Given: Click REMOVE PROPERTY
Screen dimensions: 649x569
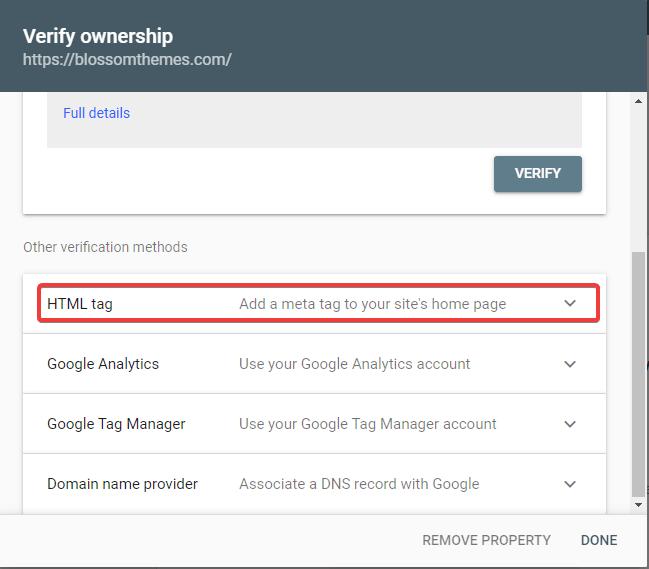Looking at the screenshot, I should (x=486, y=540).
